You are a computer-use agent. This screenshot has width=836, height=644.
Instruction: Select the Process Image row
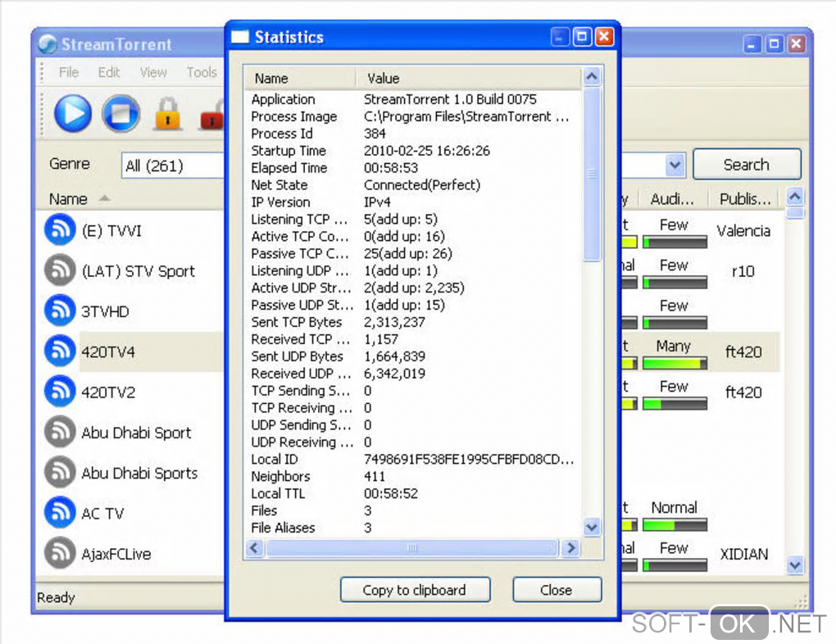tap(413, 116)
